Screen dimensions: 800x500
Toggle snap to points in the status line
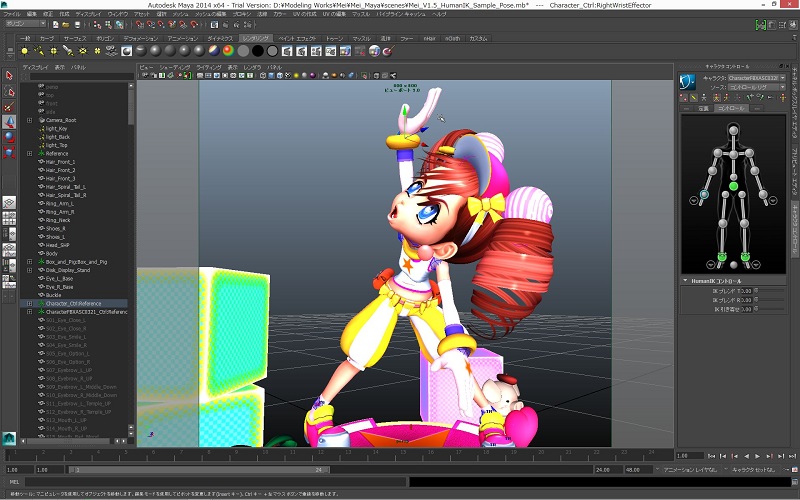pos(161,24)
